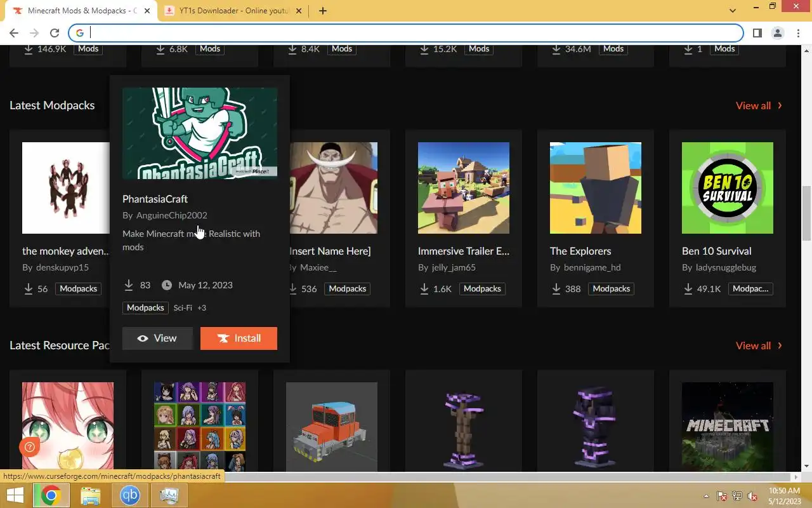Open the AnguineChip2002 author link
Screen dimensions: 812x508
pos(171,215)
